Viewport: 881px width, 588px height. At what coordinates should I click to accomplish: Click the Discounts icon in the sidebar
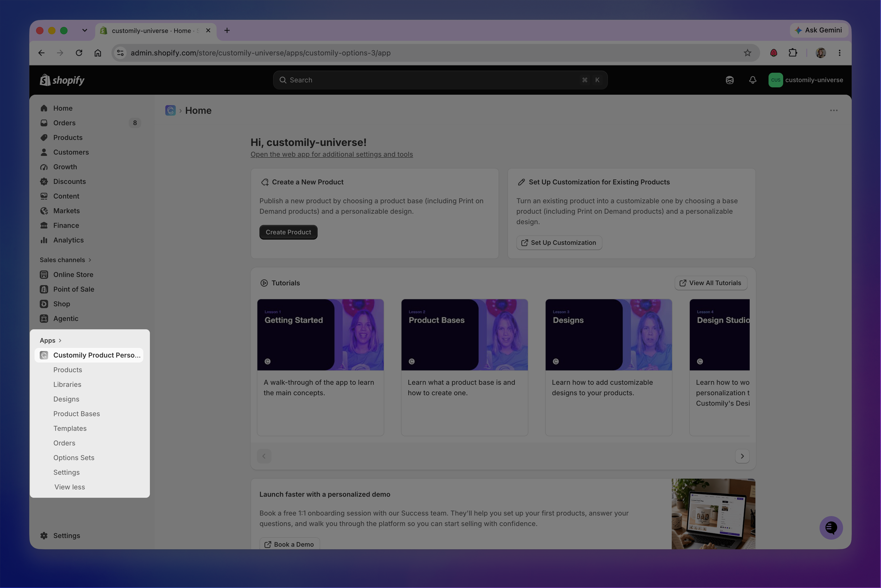coord(44,182)
